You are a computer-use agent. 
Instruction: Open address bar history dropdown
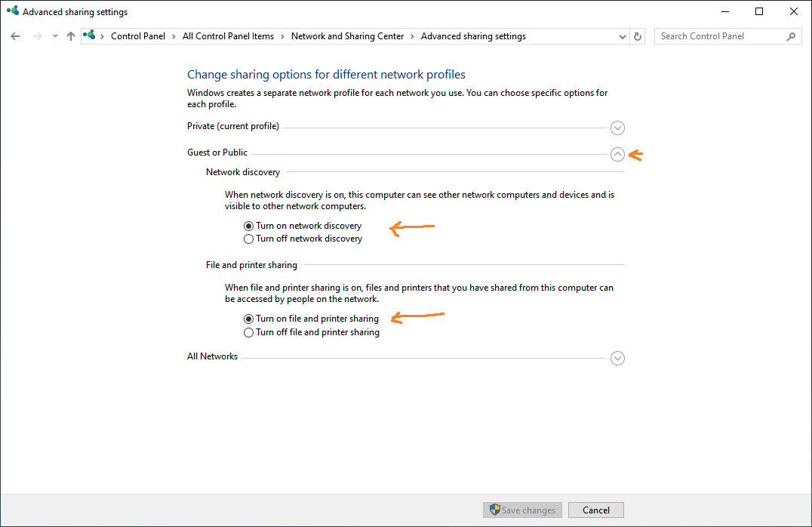tap(622, 36)
